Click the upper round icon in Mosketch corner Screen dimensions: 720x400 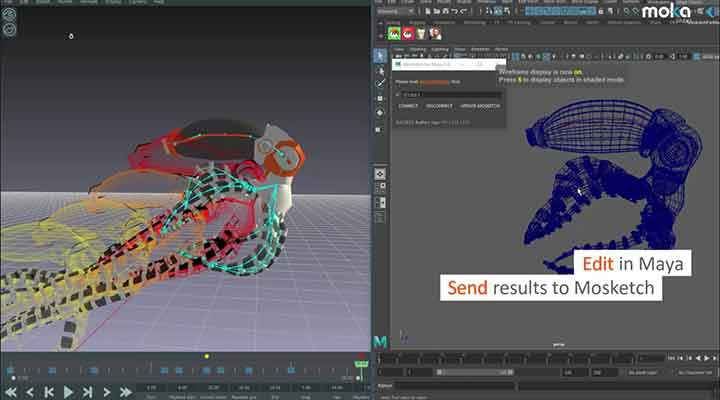[x=9, y=14]
